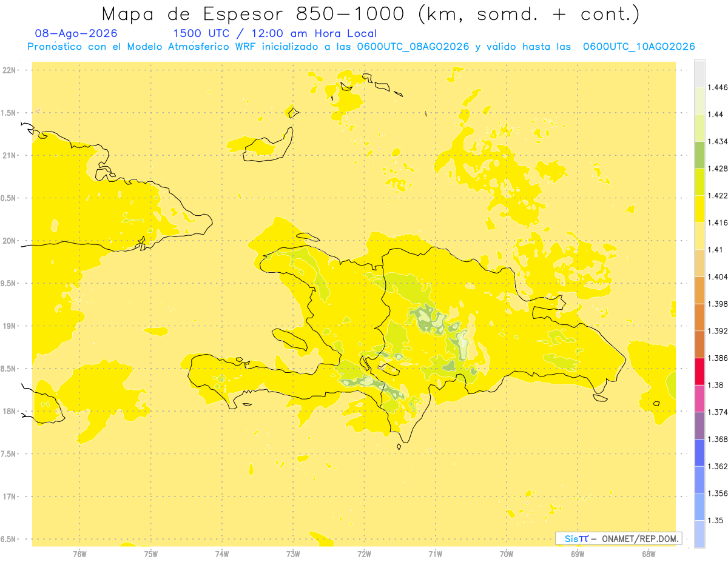Click the "74W" longitude label
This screenshot has width=728, height=562.
pos(222,554)
